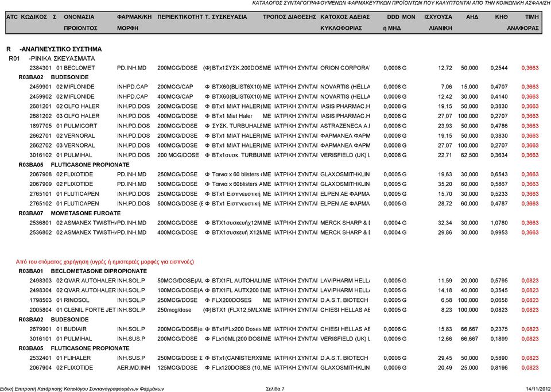The image size is (551, 392).
Task: Click the 'BECLOMETASONE DIPROPIONATE' group heading
Action: click(99, 271)
